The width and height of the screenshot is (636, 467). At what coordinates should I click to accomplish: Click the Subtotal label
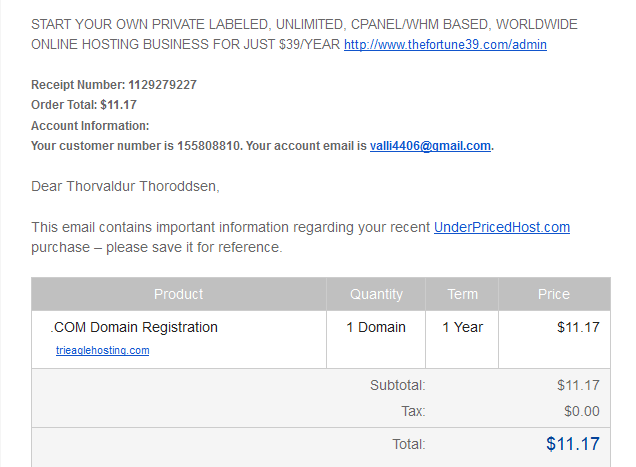[x=398, y=385]
